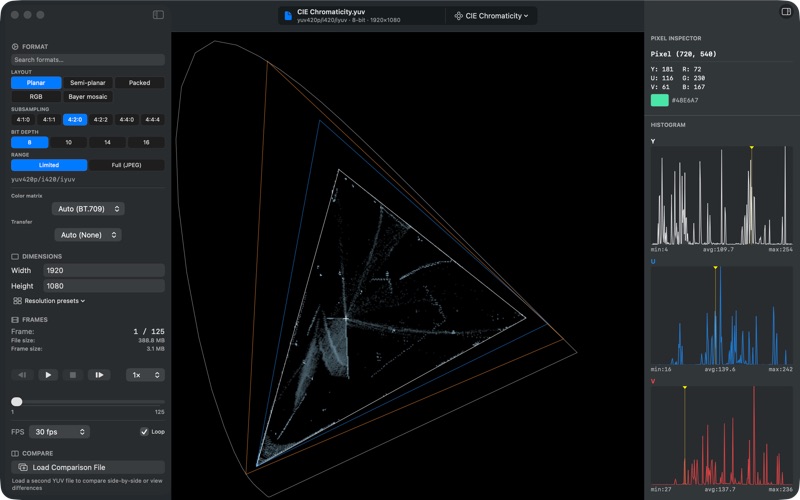Set bit depth to 14

(107, 142)
